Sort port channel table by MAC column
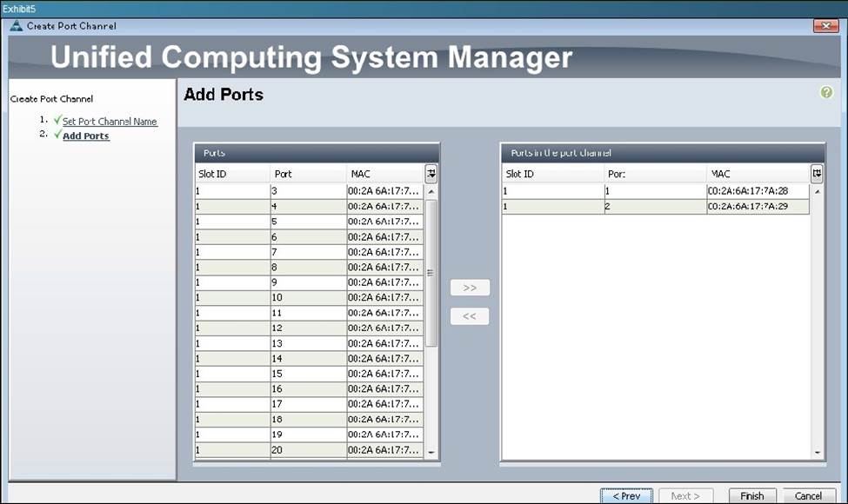Viewport: 848px width, 504px height. coord(758,174)
